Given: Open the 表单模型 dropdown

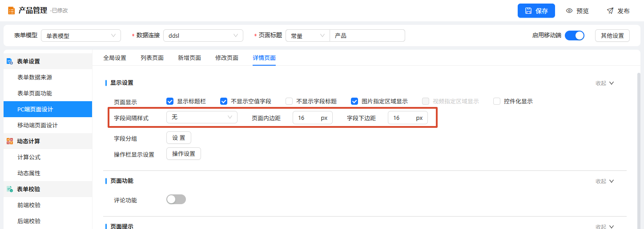Looking at the screenshot, I should pos(81,36).
